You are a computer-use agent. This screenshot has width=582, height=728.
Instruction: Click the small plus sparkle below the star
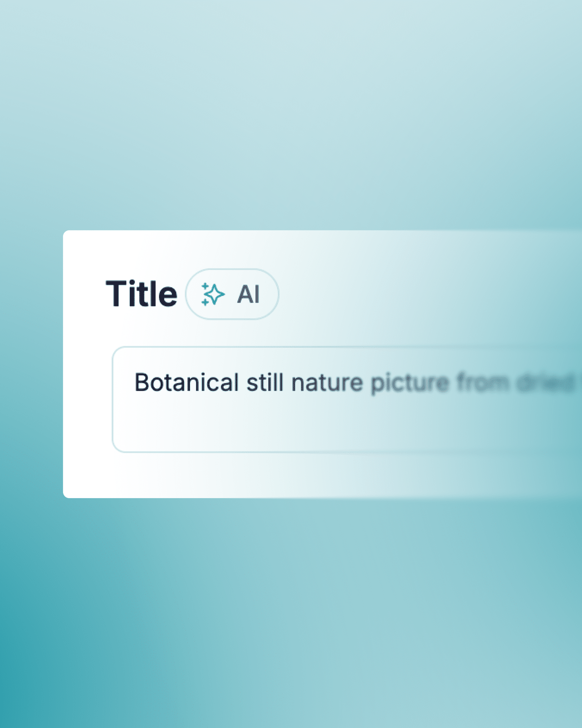pyautogui.click(x=205, y=302)
